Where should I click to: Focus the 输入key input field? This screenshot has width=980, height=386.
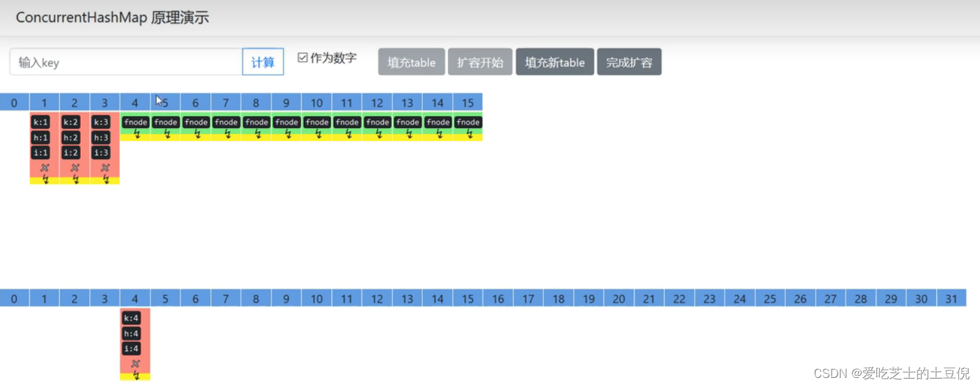(126, 62)
